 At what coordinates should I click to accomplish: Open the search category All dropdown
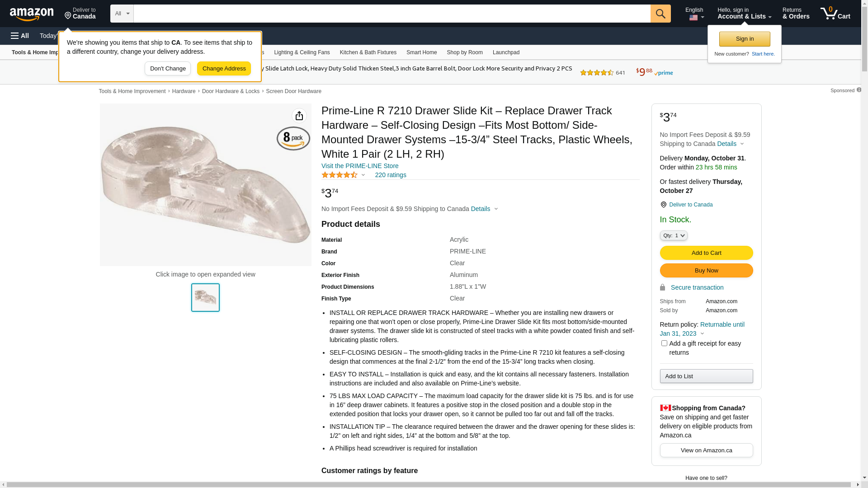click(122, 14)
